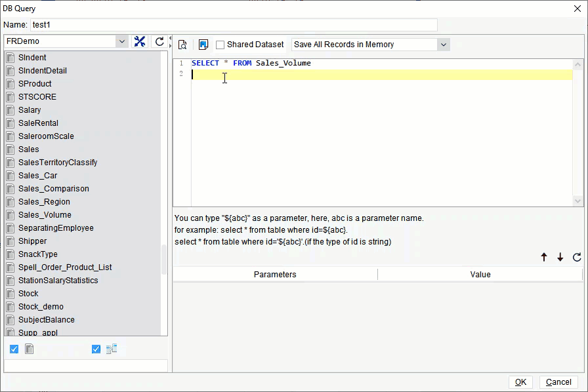Cancel the DB Query dialog
Image resolution: width=588 pixels, height=392 pixels.
[x=558, y=382]
